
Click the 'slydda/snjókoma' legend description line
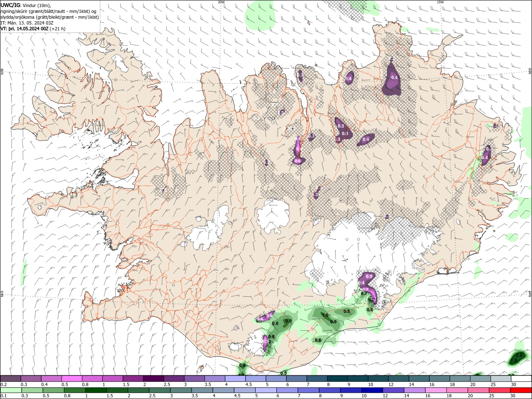pos(50,17)
